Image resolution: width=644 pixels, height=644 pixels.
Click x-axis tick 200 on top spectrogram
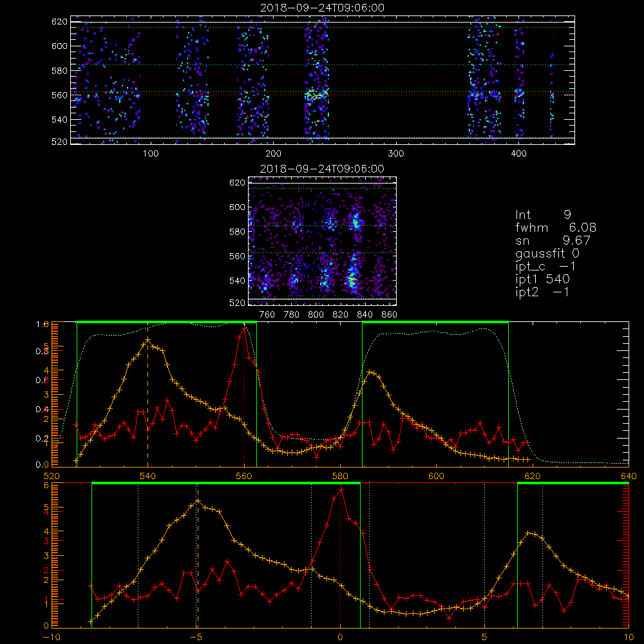point(273,154)
